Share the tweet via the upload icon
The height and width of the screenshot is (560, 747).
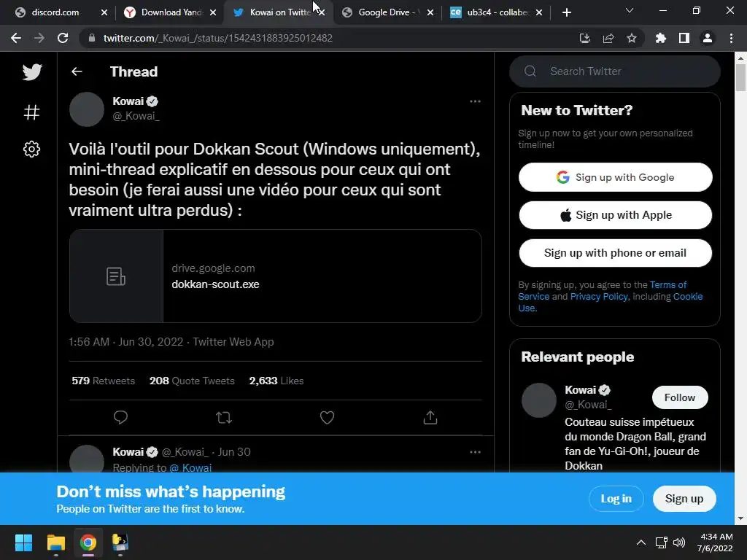coord(430,417)
